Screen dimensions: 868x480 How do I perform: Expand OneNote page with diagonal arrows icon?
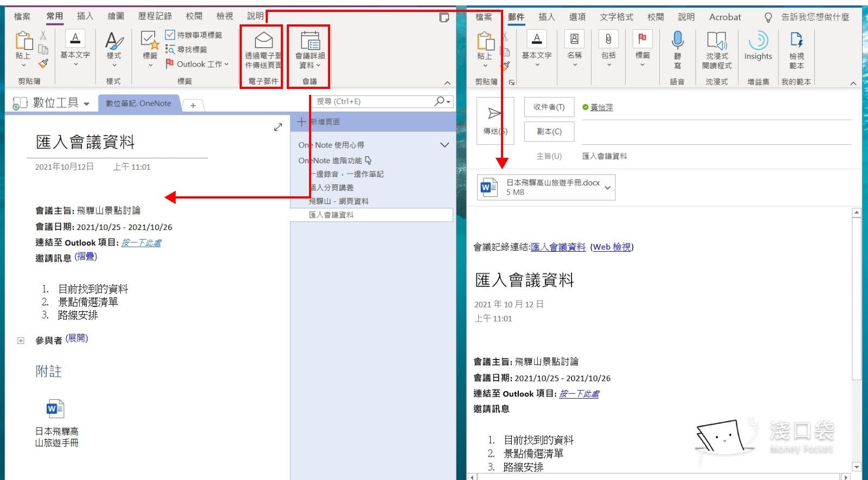pyautogui.click(x=278, y=127)
